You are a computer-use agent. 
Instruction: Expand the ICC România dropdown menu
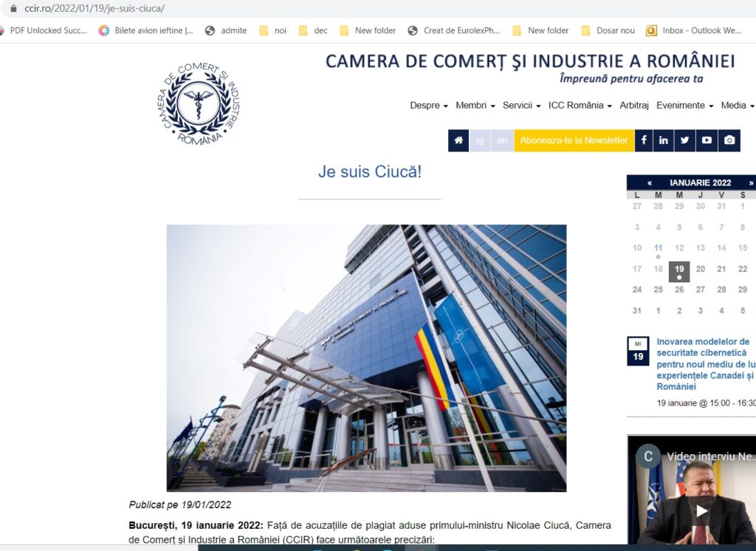point(580,106)
